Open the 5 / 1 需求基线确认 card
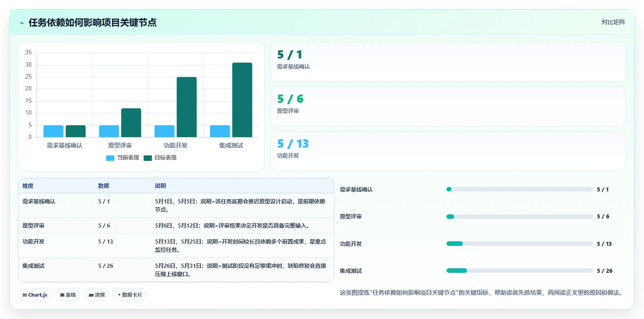The width and height of the screenshot is (644, 319). (x=448, y=62)
